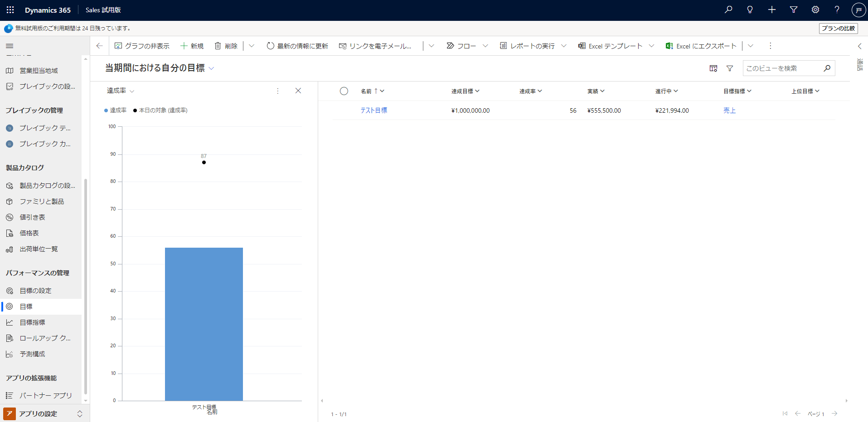The width and height of the screenshot is (868, 422).
Task: Click the 87 target data point
Action: click(204, 162)
